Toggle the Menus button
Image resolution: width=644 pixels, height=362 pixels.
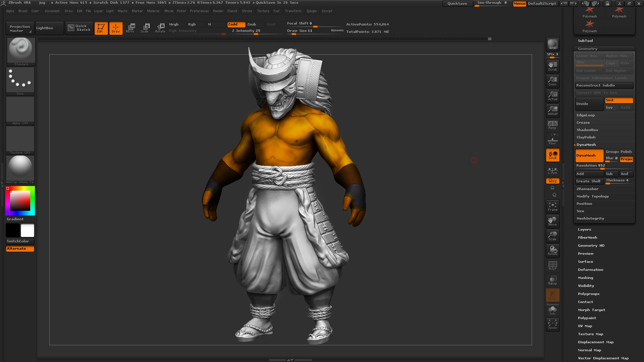pos(520,4)
